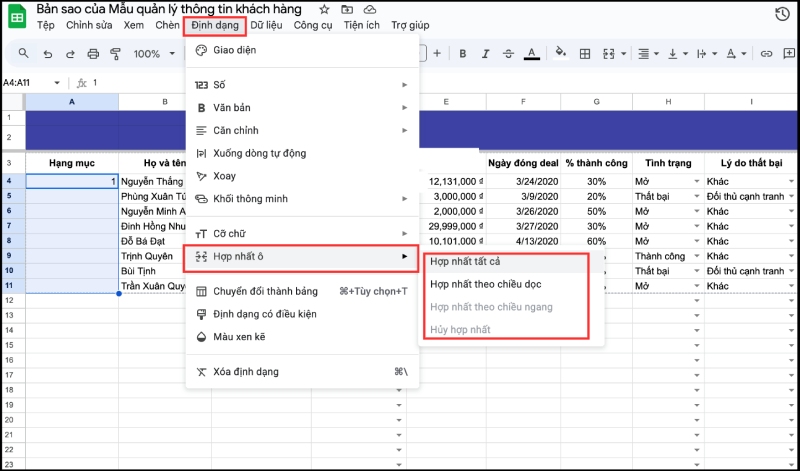Click the date cell 4/13/2020
Viewport: 800px width, 471px height.
pos(523,241)
